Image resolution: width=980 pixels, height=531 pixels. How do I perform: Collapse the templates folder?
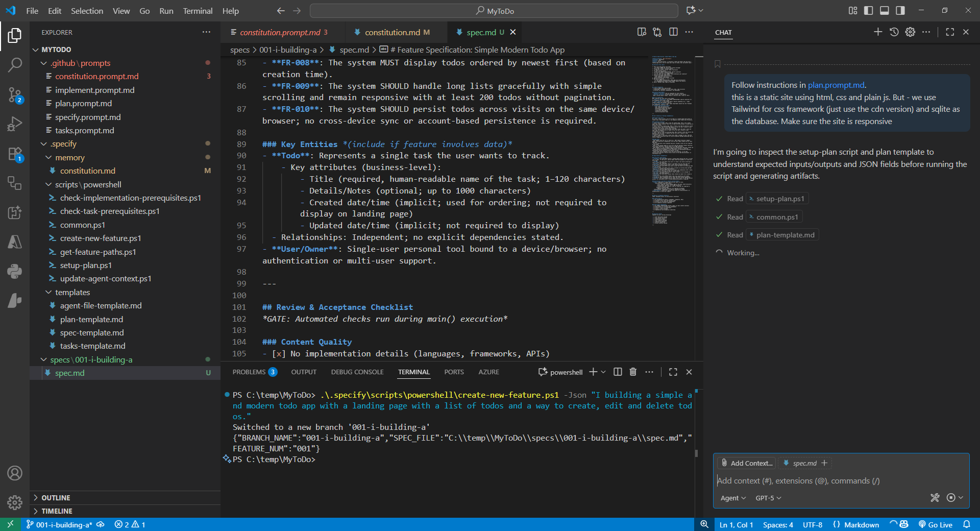pos(72,293)
